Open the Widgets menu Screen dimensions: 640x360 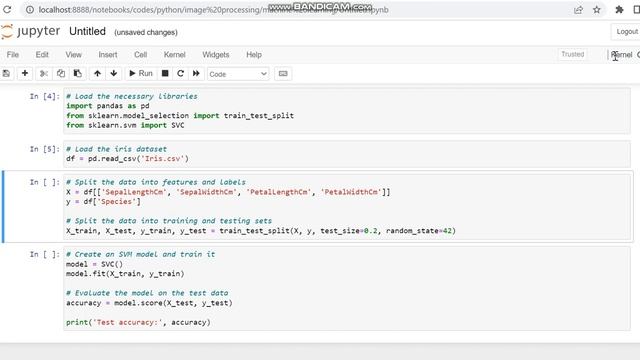(216, 55)
